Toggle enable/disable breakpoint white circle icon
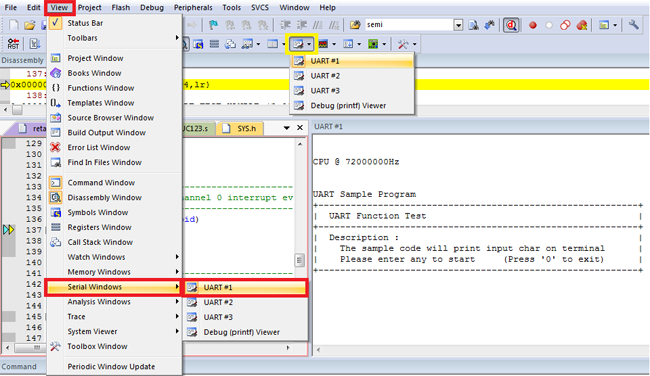Viewport: 650px width, 376px height. [549, 25]
